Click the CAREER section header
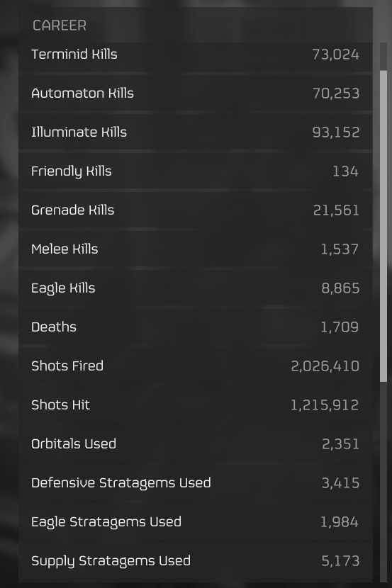The height and width of the screenshot is (588, 392). point(60,26)
